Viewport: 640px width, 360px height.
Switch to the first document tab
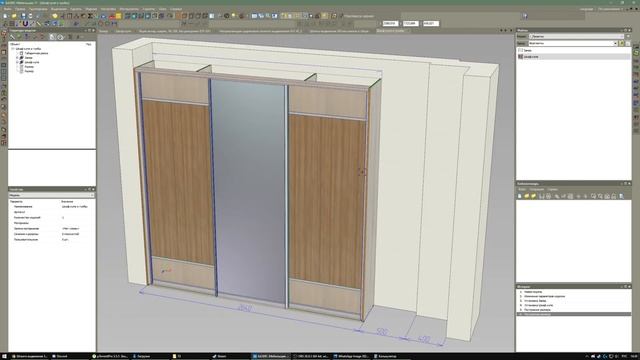tap(104, 31)
